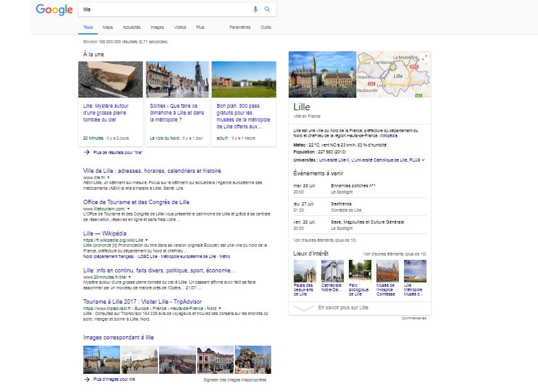Viewport: 538px width, 392px height.
Task: Click the La Voix du Nord source label
Action: tap(164, 138)
